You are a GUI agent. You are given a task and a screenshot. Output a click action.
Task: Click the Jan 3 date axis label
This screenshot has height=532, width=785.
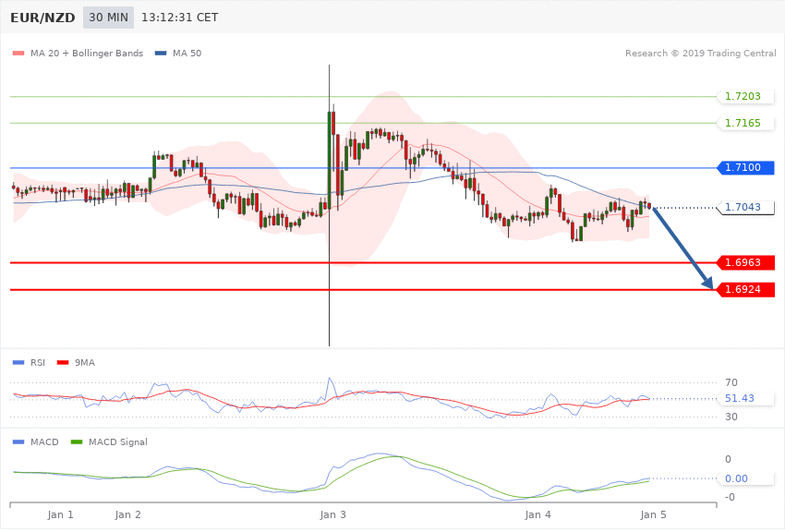[x=332, y=514]
